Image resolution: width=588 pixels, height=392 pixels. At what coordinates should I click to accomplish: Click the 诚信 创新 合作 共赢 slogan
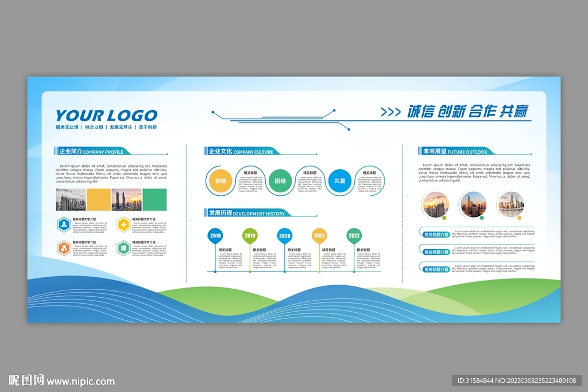[467, 112]
